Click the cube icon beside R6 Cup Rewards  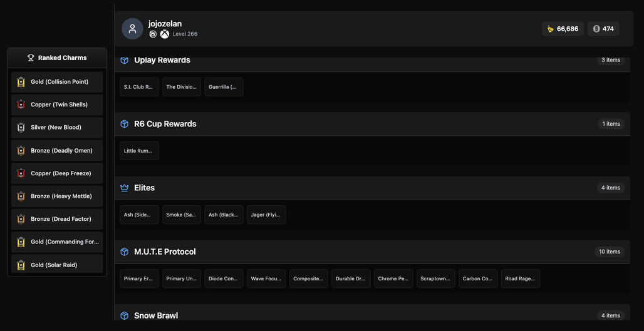tap(125, 124)
